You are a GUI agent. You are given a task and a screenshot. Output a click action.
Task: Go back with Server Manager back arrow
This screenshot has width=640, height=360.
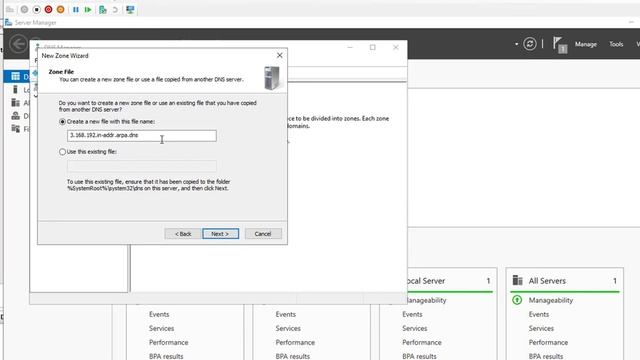point(18,44)
